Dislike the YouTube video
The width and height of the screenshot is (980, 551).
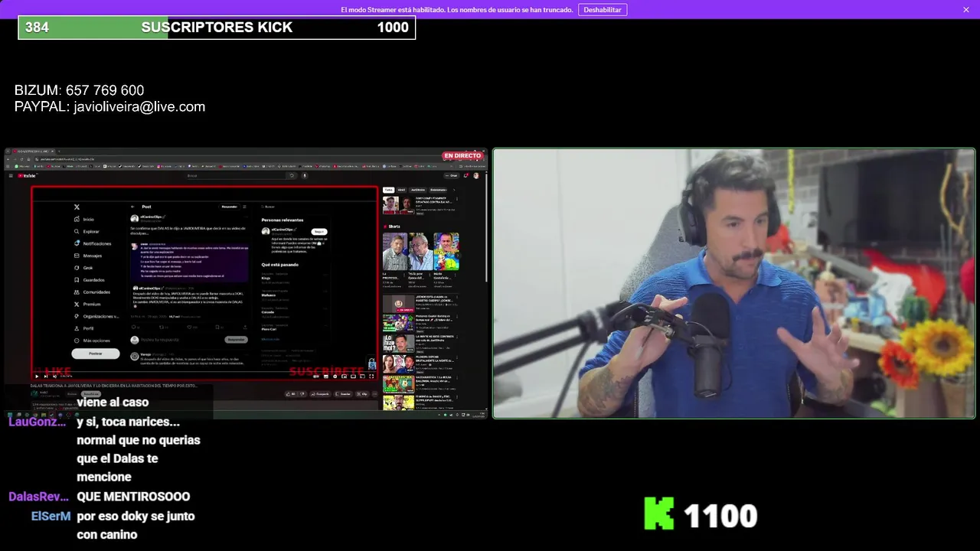(x=302, y=394)
